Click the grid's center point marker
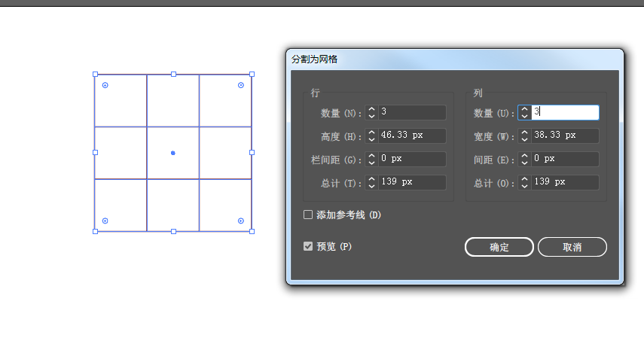 coord(173,153)
